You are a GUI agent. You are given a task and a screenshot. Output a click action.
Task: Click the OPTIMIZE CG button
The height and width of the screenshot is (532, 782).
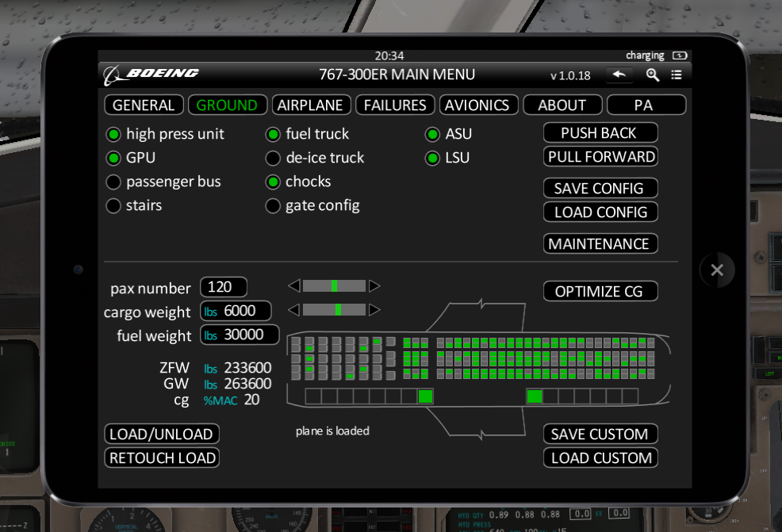[600, 291]
